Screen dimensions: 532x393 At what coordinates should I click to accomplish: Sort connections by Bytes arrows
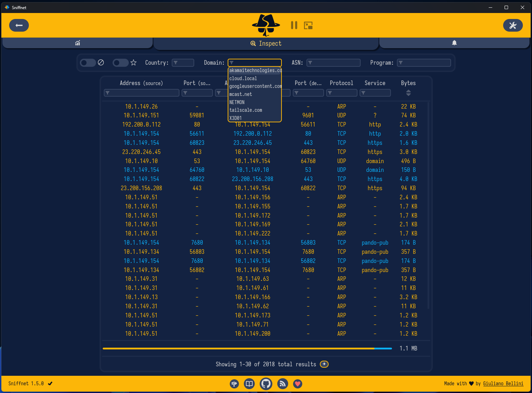[408, 93]
